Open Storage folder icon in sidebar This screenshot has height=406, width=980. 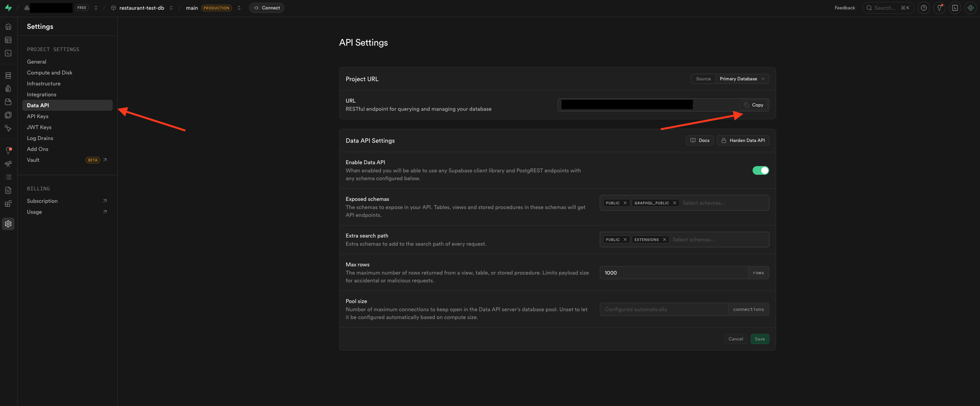coord(8,102)
